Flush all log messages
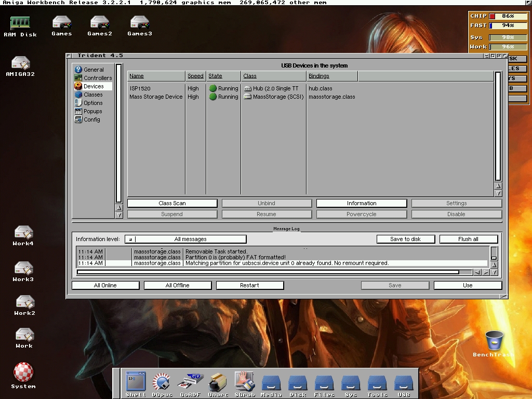532x399 pixels. (468, 239)
